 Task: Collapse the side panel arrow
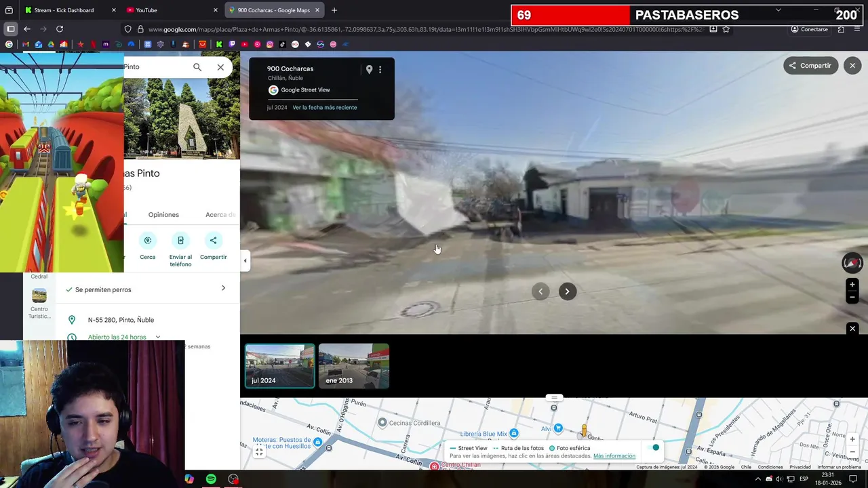[245, 261]
